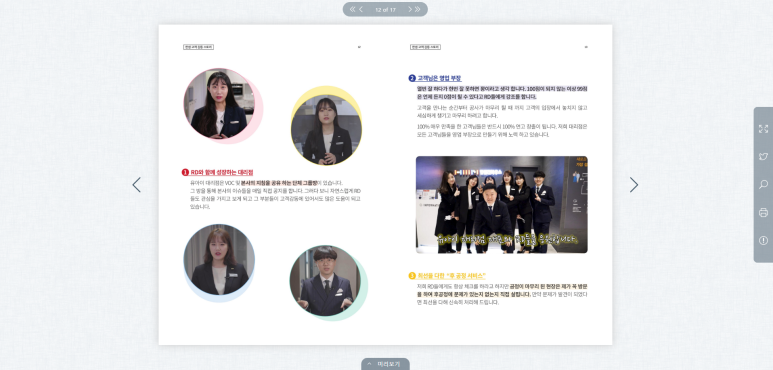Expand the 미리보기 preview panel at bottom

click(x=386, y=364)
